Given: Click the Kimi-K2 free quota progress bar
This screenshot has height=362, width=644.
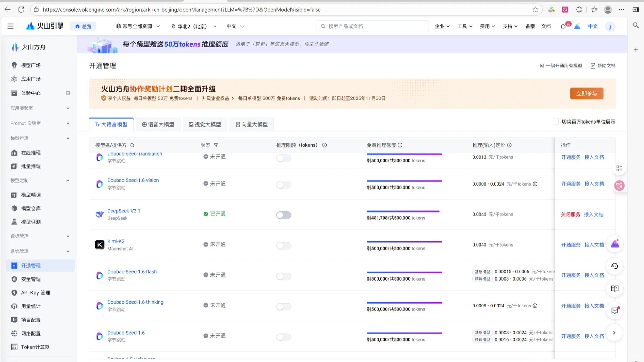Looking at the screenshot, I should point(404,242).
